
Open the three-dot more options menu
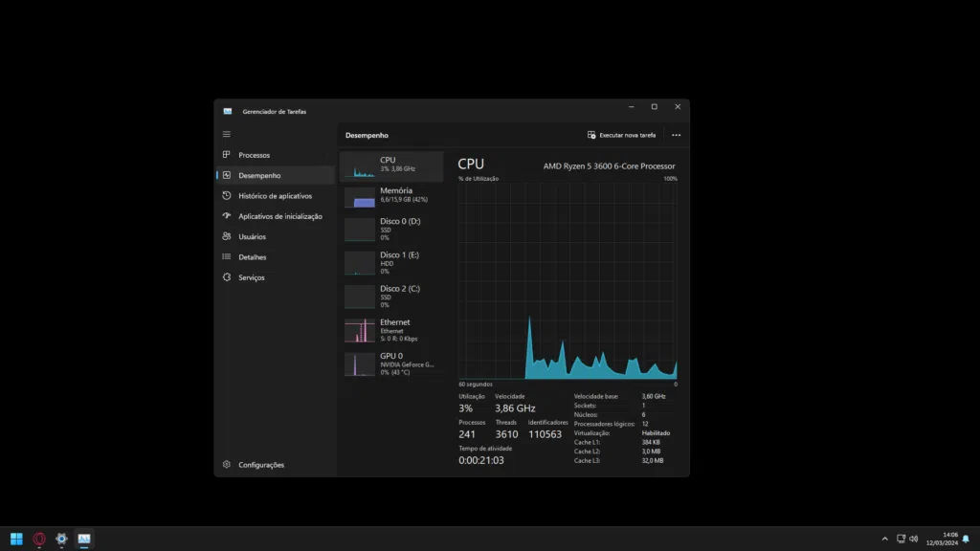coord(677,136)
